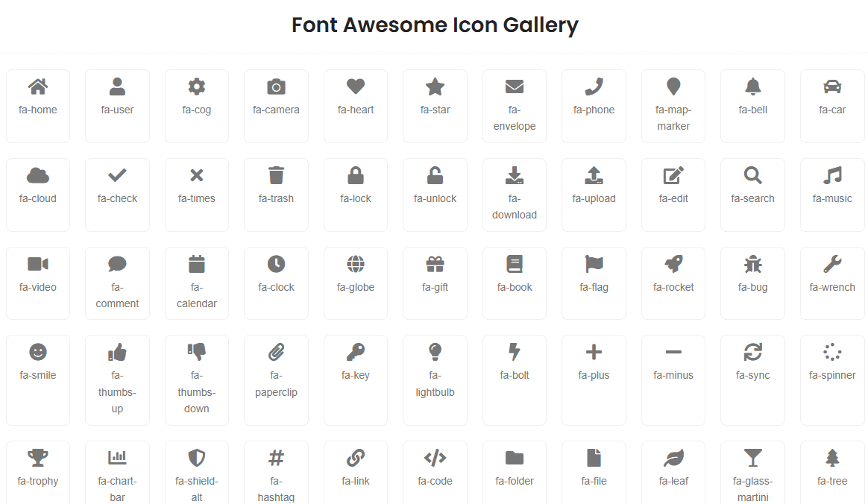Click the fa-key icon
The height and width of the screenshot is (504, 868).
[x=356, y=352]
